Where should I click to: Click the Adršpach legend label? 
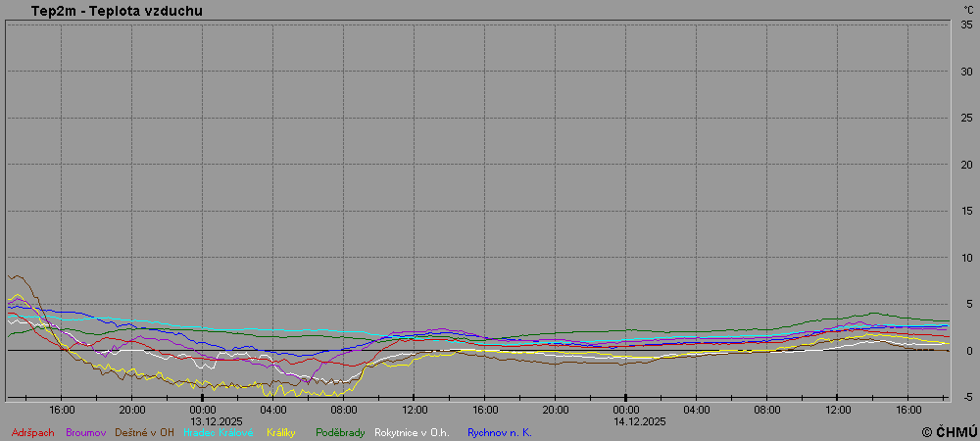[x=33, y=432]
